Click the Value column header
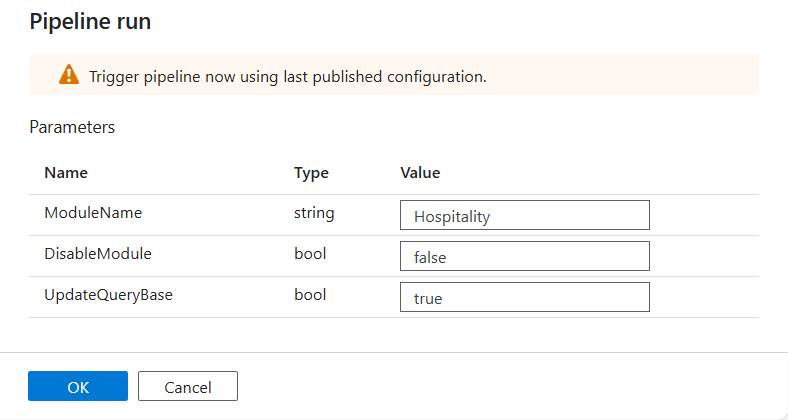 coord(420,173)
